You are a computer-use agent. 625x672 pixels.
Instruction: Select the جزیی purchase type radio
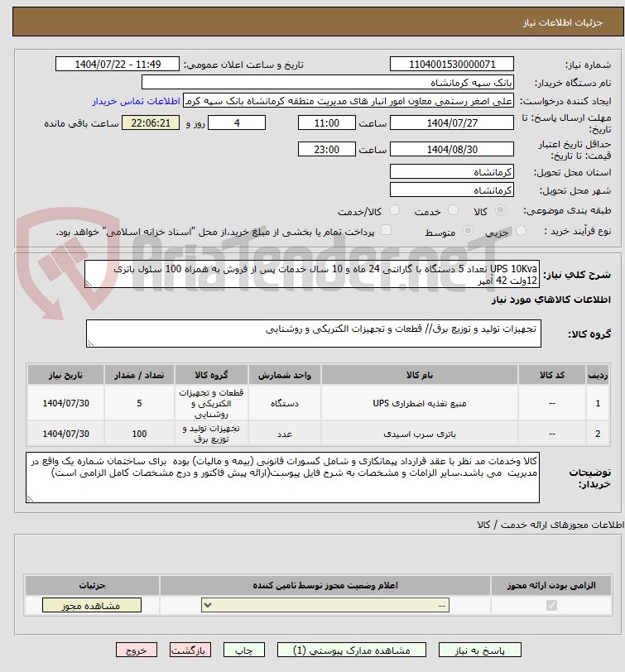(x=521, y=231)
